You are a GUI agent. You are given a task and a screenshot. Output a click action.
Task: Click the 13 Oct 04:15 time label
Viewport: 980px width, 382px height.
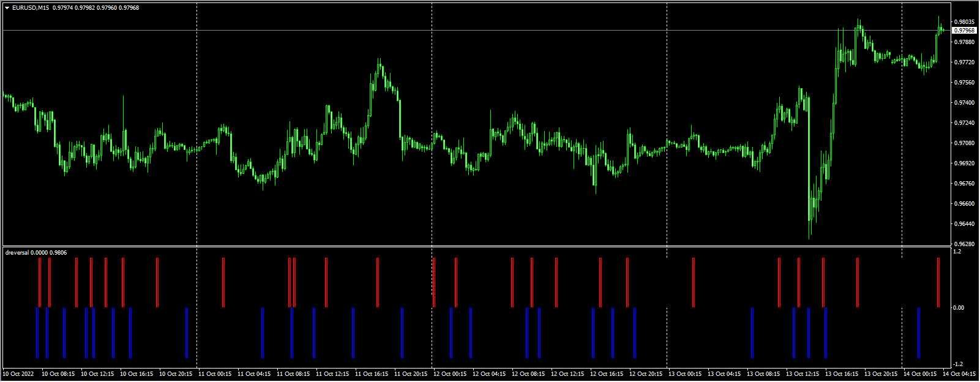pyautogui.click(x=724, y=373)
